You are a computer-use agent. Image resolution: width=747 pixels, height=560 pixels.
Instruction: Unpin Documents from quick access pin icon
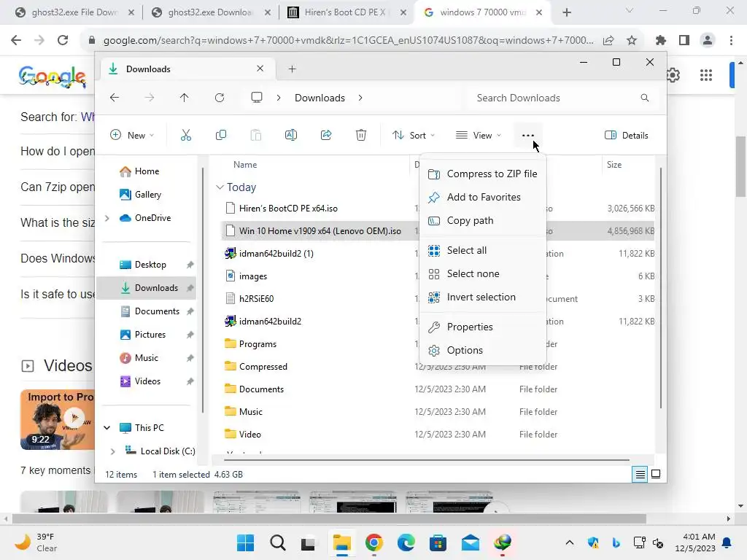tap(190, 311)
